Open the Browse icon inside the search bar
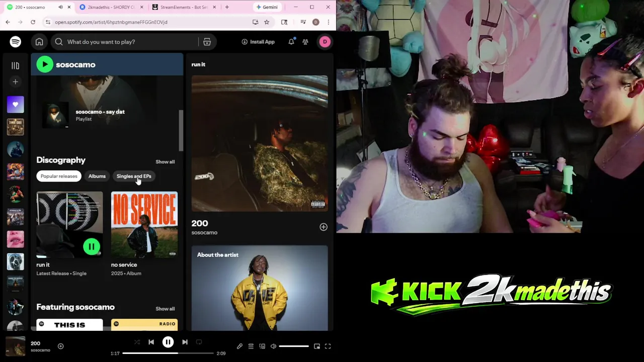 (x=207, y=42)
